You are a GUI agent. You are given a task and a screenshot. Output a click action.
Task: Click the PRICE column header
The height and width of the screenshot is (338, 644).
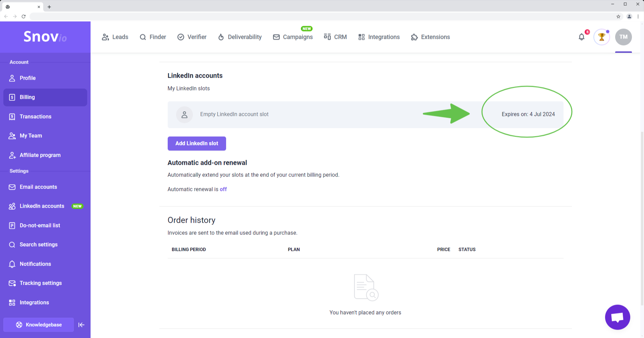click(443, 250)
